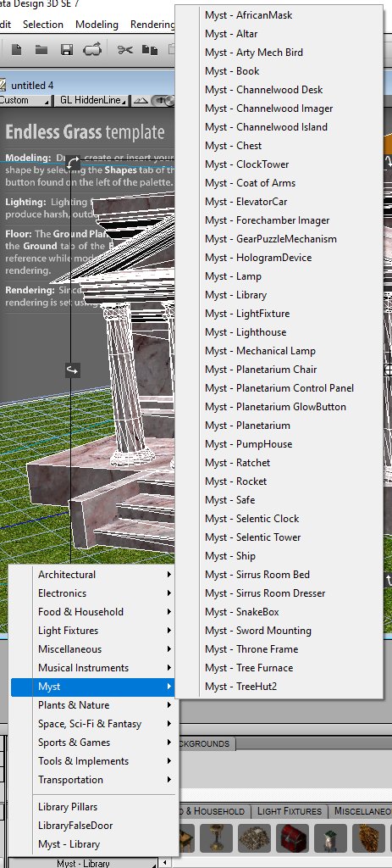
Task: Switch to the Light Fixtures tab
Action: (x=290, y=811)
